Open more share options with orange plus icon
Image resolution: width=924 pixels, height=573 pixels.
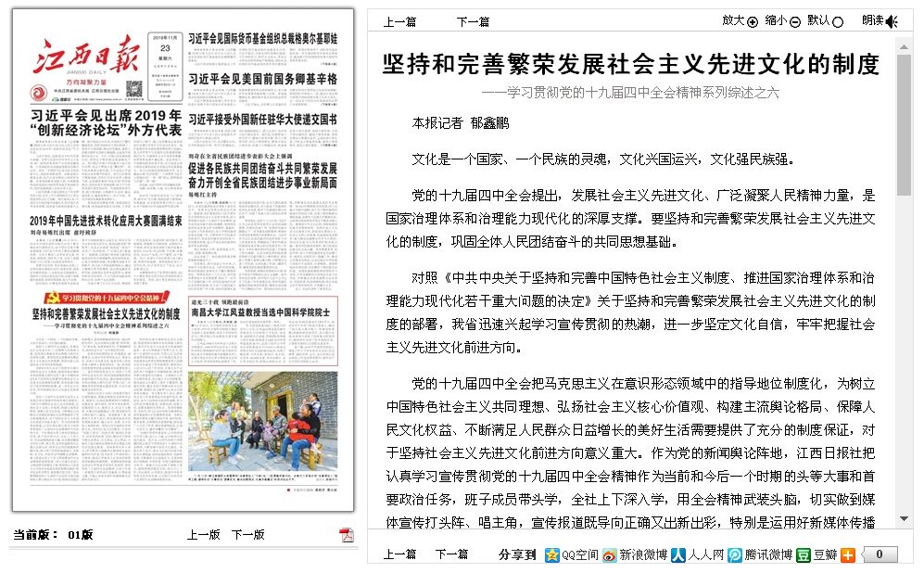click(x=848, y=554)
